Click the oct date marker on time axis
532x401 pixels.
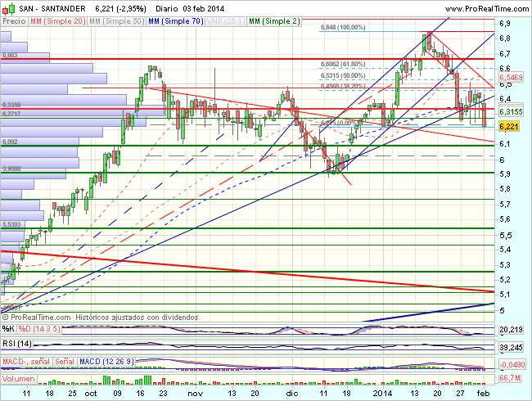pos(91,394)
